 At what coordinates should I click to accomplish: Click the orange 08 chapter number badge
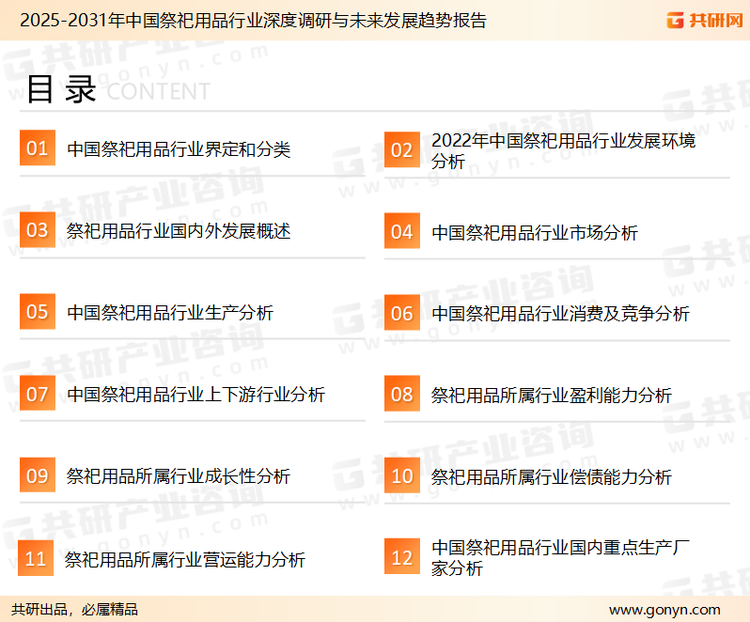pyautogui.click(x=402, y=394)
